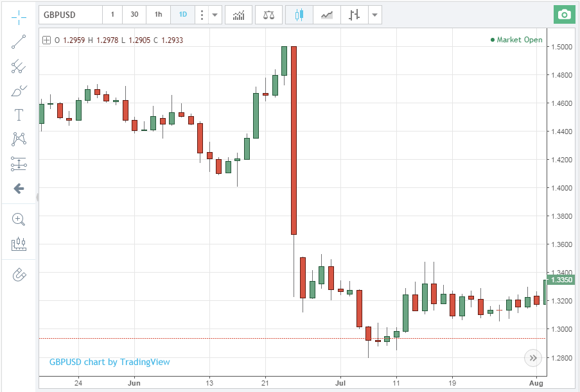Click the Jun date label on time axis
Image resolution: width=580 pixels, height=392 pixels.
pos(134,383)
